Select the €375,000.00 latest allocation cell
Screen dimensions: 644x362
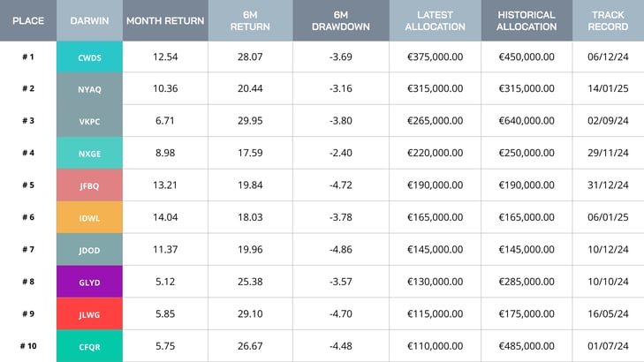436,57
